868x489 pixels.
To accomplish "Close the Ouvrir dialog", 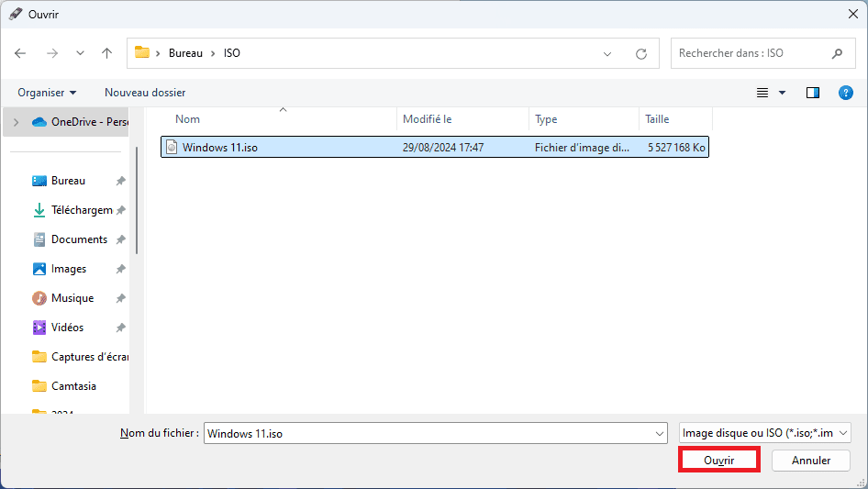I will point(853,14).
